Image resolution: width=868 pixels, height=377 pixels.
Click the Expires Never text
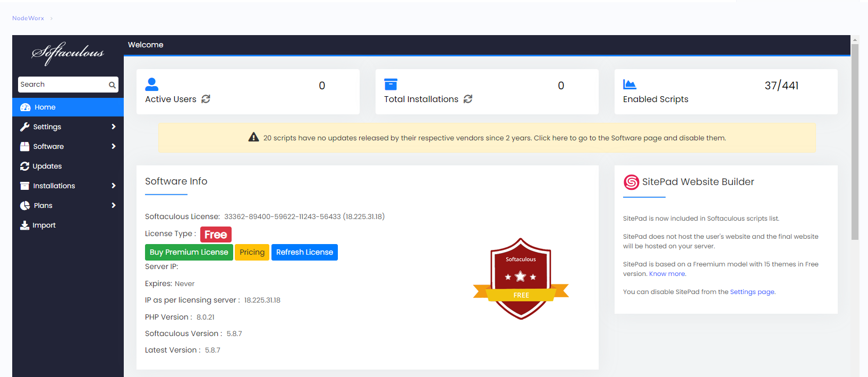tap(170, 283)
